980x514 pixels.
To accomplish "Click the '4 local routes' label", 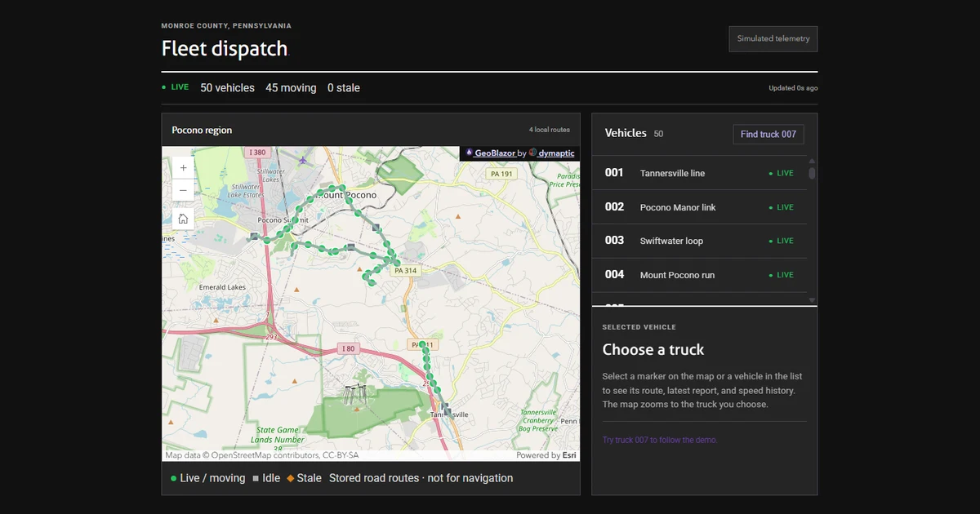I will [x=550, y=130].
